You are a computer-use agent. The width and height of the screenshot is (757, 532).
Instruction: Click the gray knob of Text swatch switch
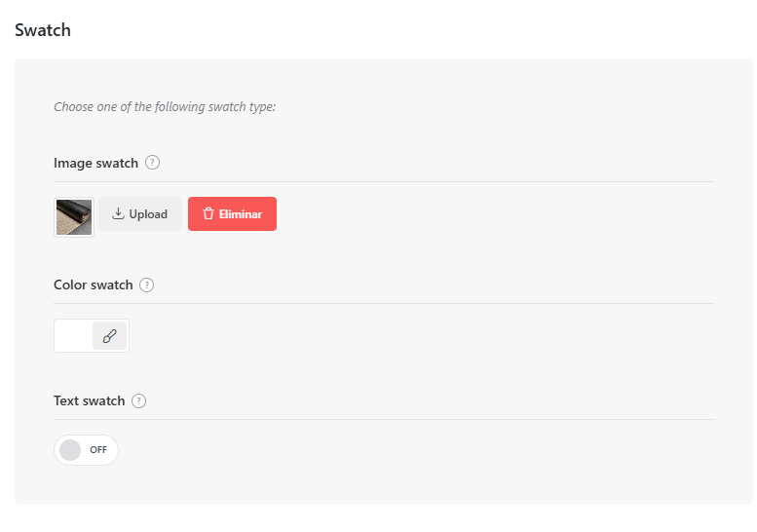point(70,450)
